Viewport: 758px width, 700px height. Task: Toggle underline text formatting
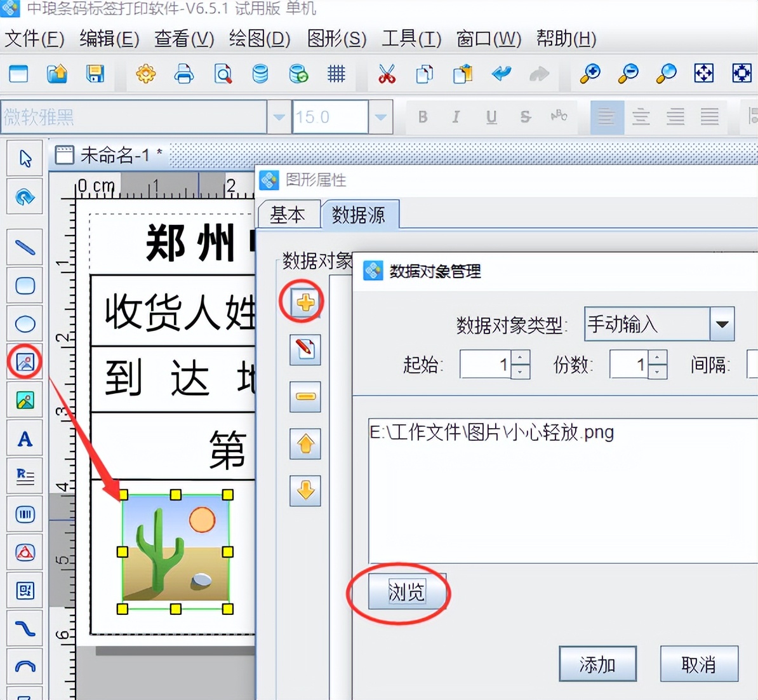tap(490, 117)
